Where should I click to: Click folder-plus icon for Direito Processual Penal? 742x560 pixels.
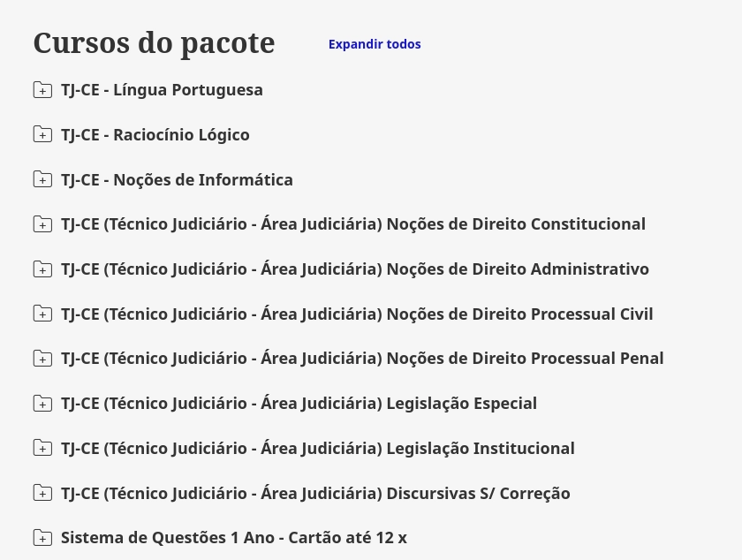point(42,359)
